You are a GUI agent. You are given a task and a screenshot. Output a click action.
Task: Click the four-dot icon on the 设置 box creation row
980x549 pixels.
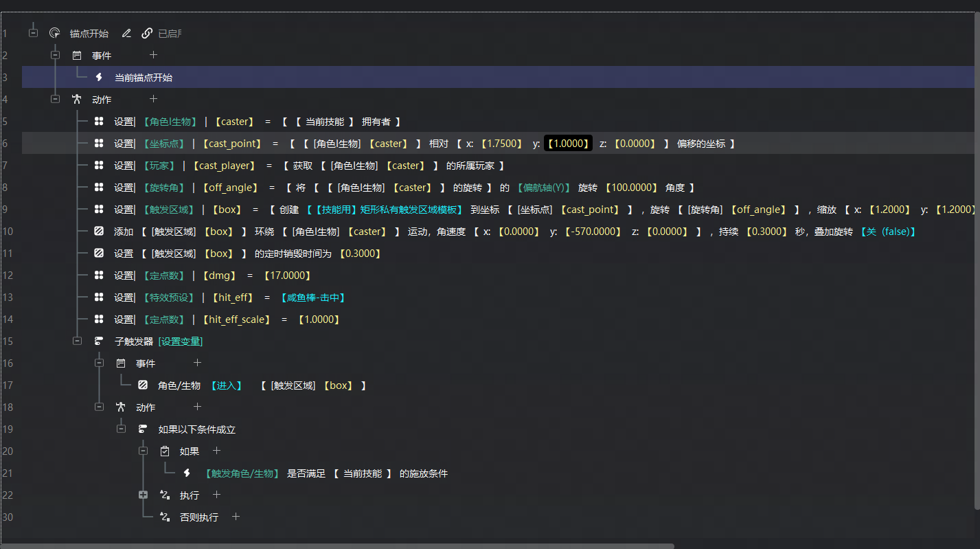coord(99,209)
